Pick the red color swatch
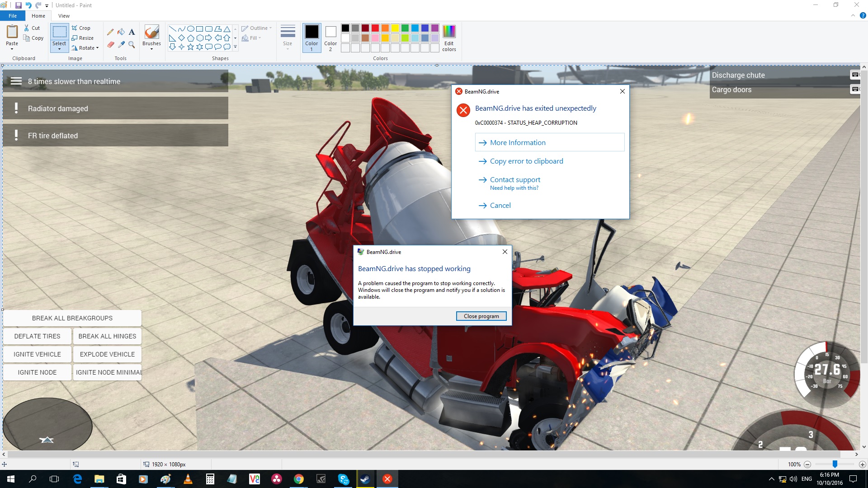 point(375,28)
